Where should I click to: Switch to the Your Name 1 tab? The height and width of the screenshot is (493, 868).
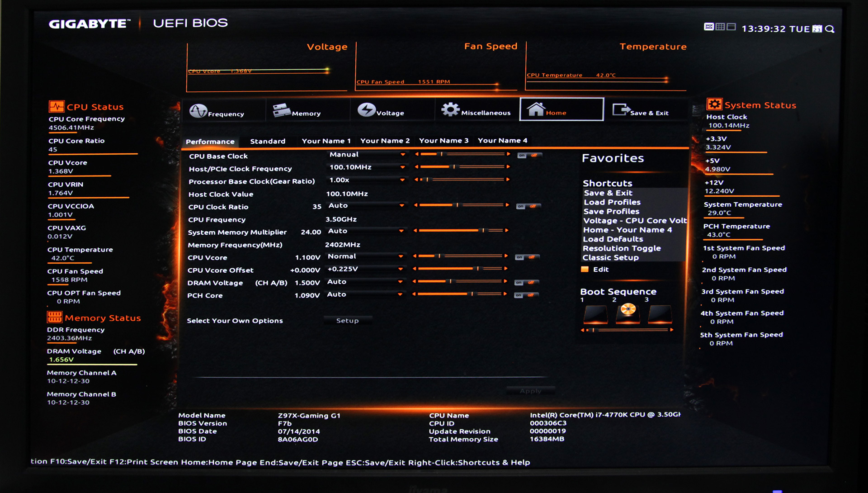326,141
